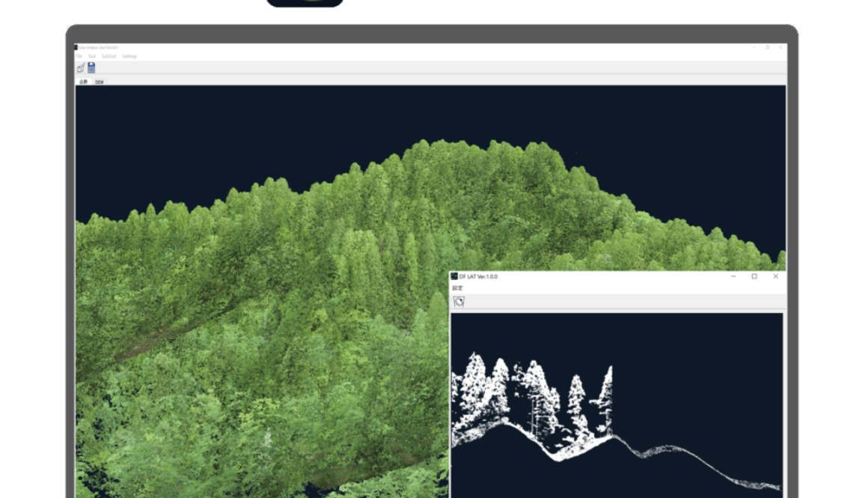Click the green forest point cloud view

(x=262, y=300)
